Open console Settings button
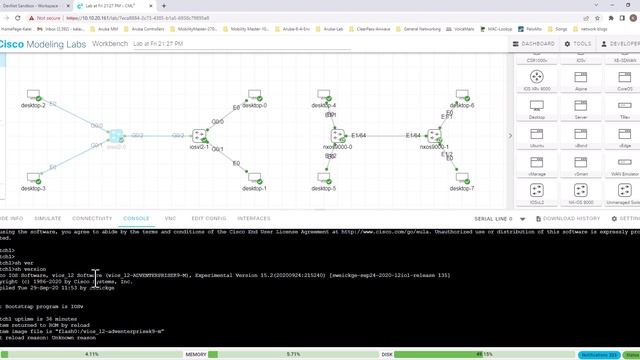The width and height of the screenshot is (640, 360). tap(626, 219)
